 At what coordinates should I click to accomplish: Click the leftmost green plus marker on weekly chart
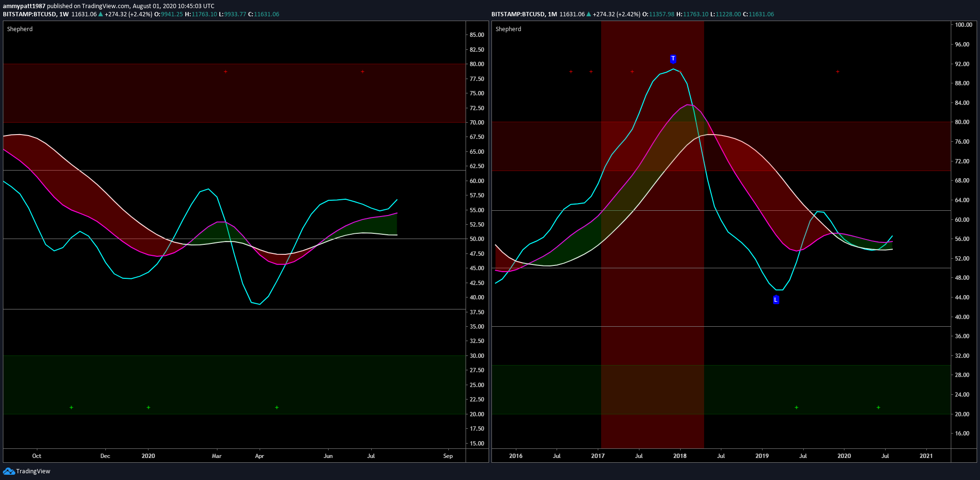(x=71, y=408)
